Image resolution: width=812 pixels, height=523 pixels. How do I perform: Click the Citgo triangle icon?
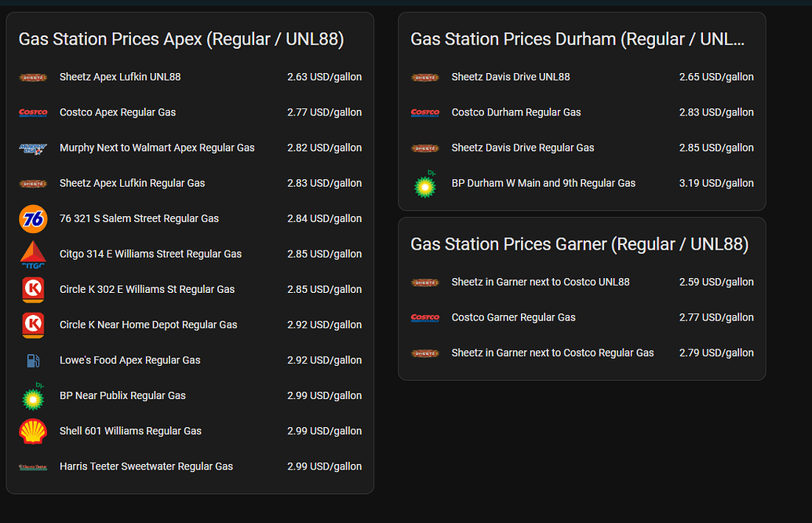click(x=32, y=254)
